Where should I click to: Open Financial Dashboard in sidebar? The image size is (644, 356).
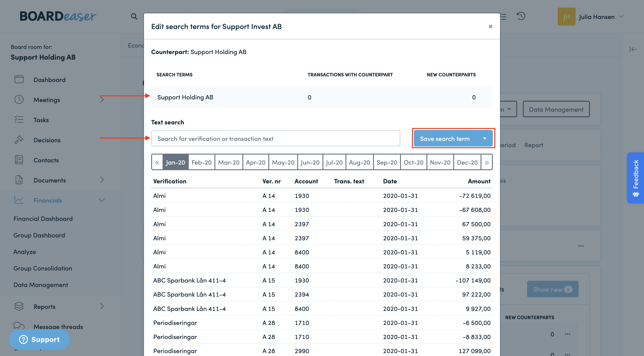[x=43, y=218]
